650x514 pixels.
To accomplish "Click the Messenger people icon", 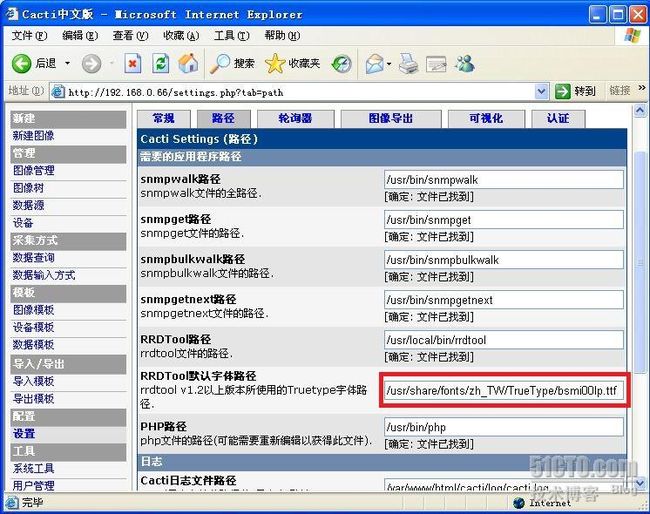I will [465, 64].
